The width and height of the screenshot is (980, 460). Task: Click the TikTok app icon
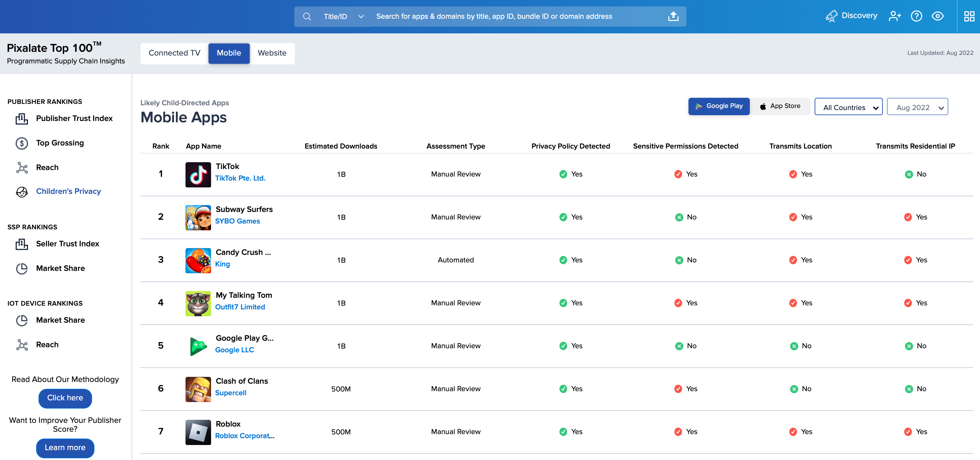click(198, 174)
